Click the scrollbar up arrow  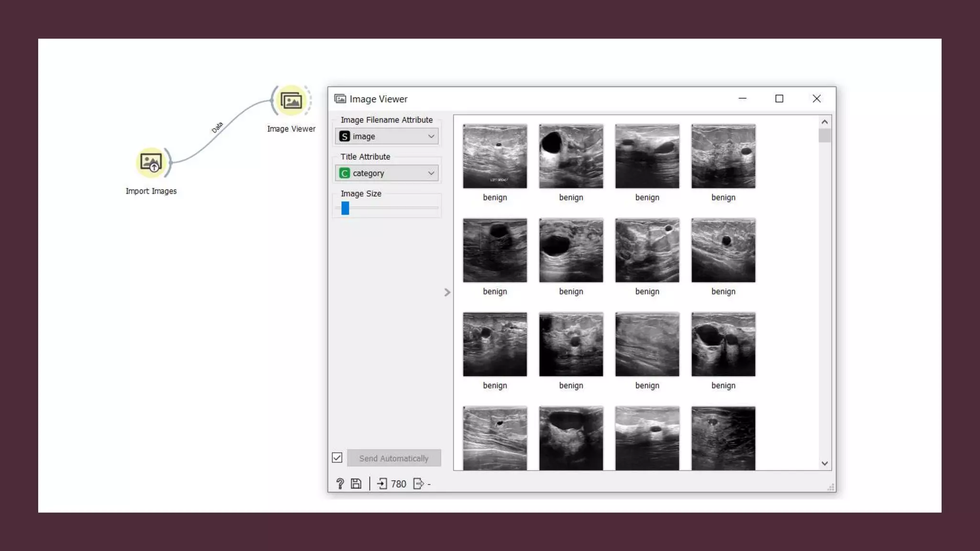click(824, 122)
